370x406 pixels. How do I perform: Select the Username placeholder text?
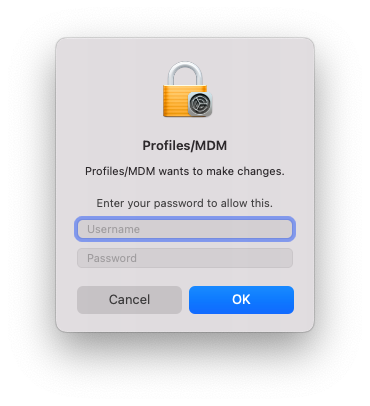tap(113, 229)
